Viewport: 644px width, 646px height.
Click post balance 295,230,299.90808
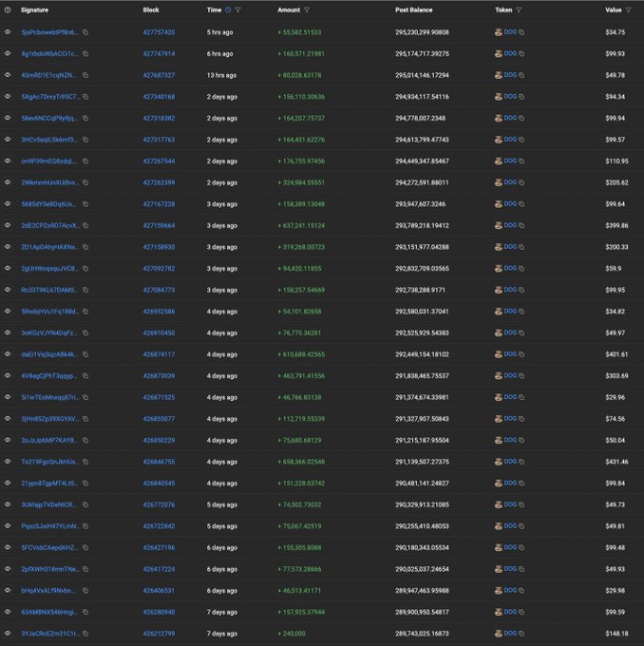[x=422, y=32]
